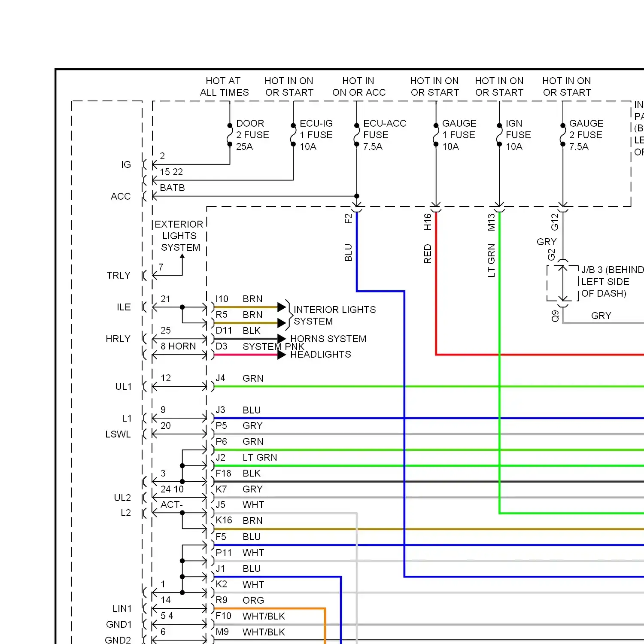Viewport: 644px width, 644px height.
Task: Select the GND1 terminal label
Action: (119, 624)
